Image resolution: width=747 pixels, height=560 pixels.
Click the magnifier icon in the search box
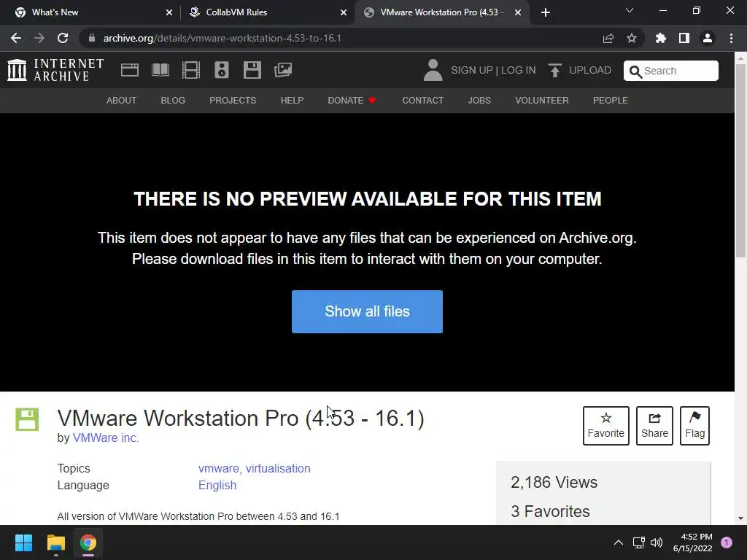click(x=635, y=71)
